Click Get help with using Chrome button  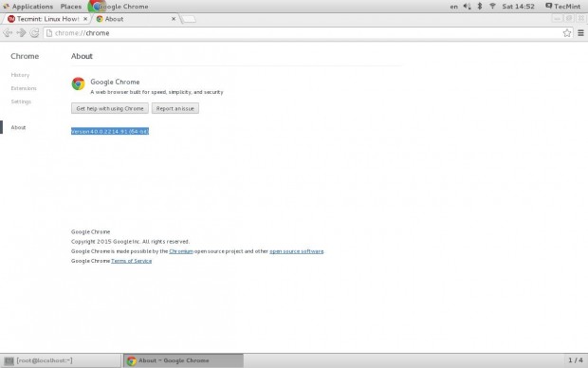tap(110, 108)
